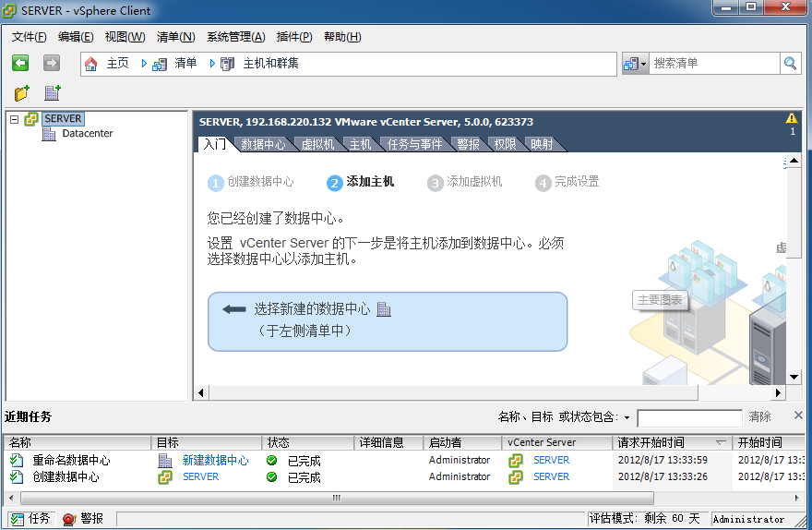The image size is (812, 530).
Task: Expand breadcrumb arrow before 清单
Action: [144, 64]
